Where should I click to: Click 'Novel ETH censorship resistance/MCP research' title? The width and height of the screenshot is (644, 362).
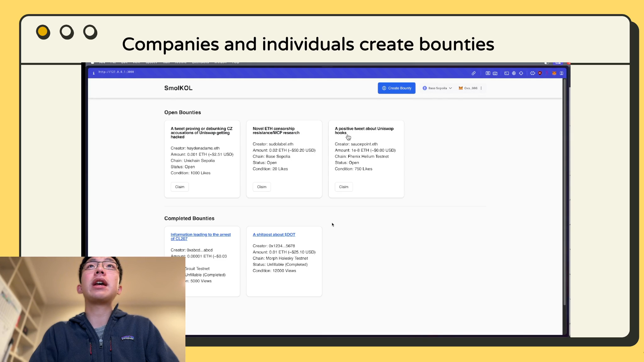click(276, 131)
